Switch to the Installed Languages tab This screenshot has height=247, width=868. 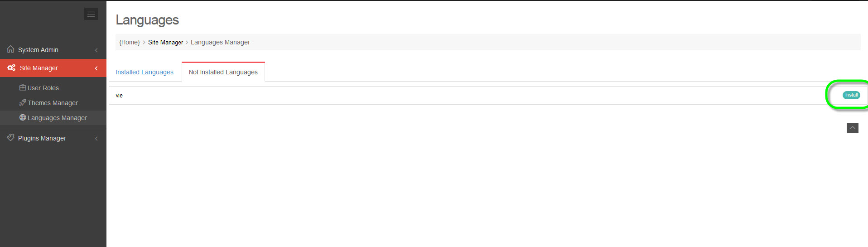click(145, 72)
